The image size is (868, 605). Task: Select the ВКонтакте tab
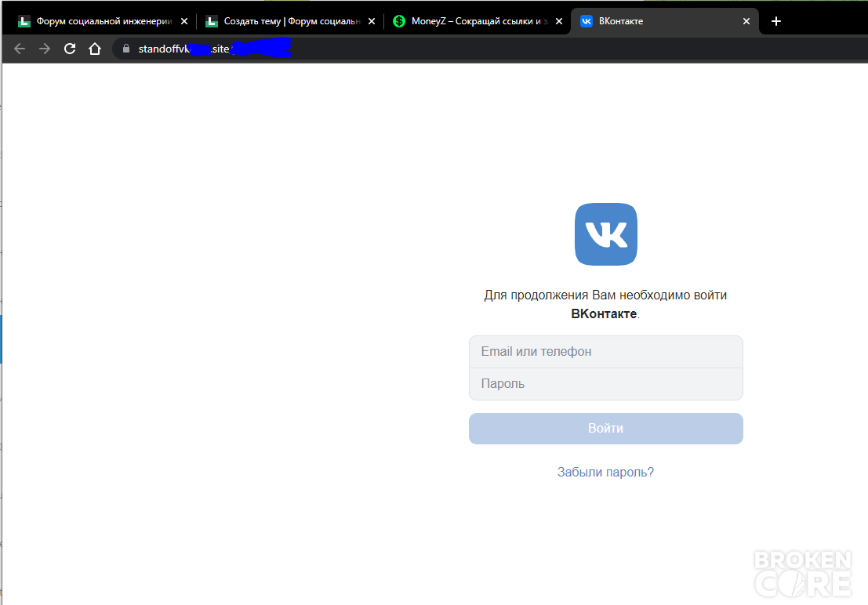pos(664,21)
